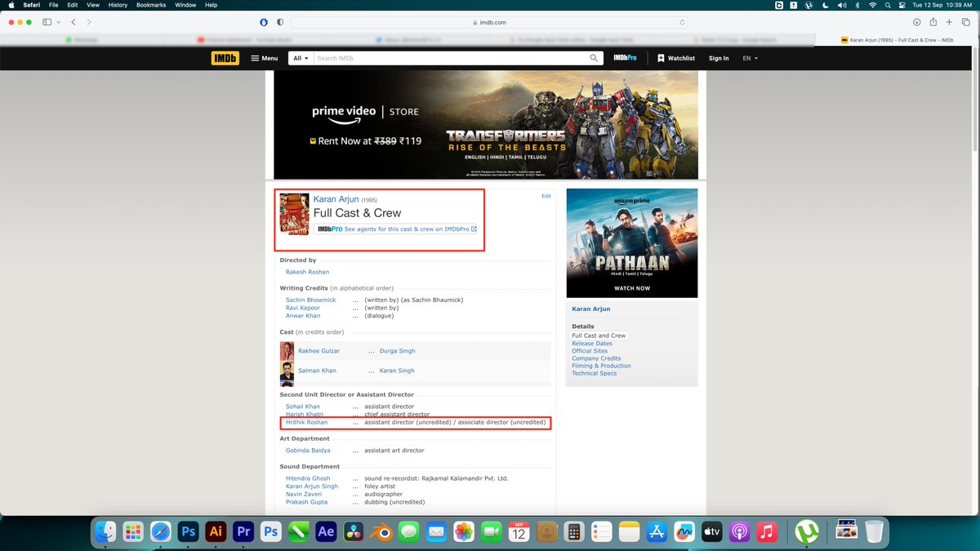The height and width of the screenshot is (551, 980).
Task: Open IMDbPro from the header
Action: pos(625,58)
